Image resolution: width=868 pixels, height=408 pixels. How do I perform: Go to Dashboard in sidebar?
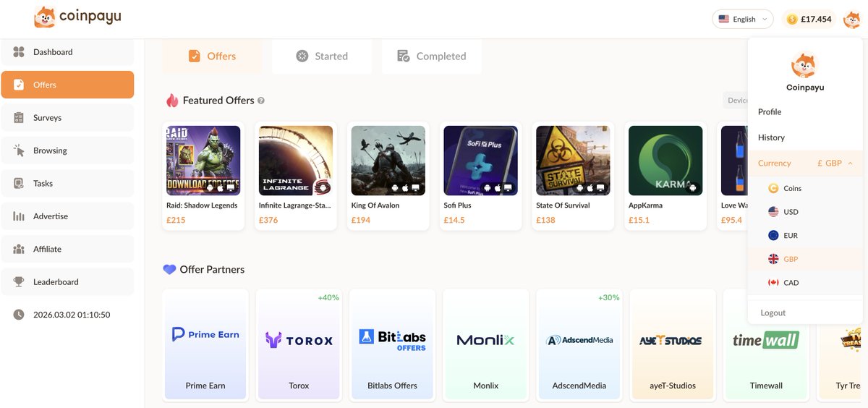click(x=67, y=52)
